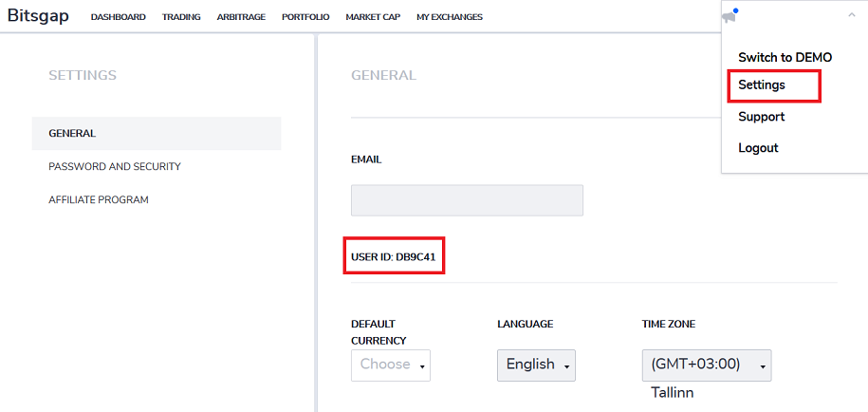Open the Time Zone GMT+03:00 dropdown
The height and width of the screenshot is (412, 868).
(707, 365)
